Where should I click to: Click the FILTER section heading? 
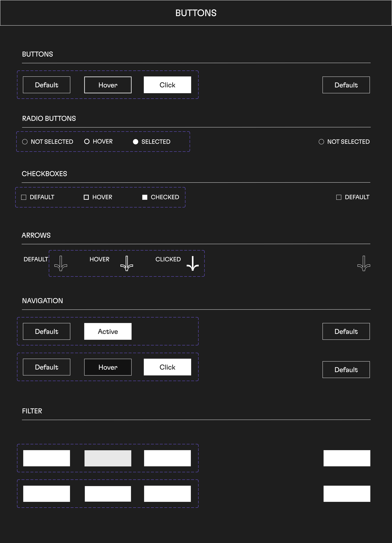[32, 411]
